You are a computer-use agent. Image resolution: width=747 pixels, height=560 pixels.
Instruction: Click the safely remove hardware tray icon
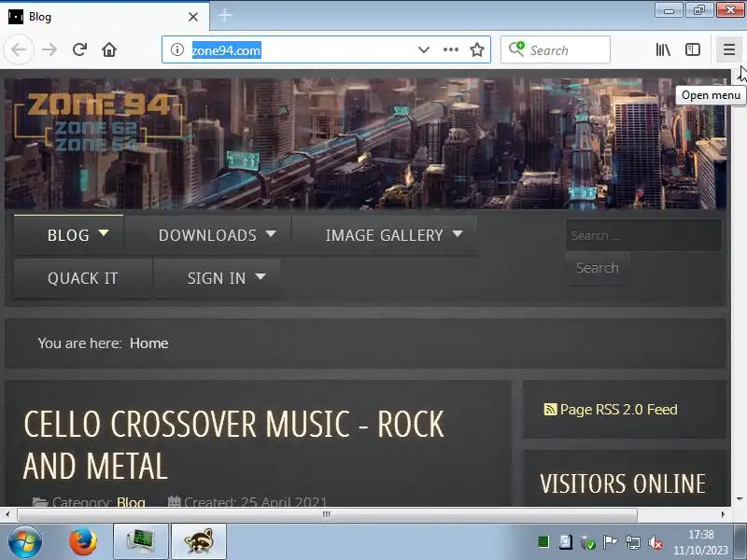(588, 542)
